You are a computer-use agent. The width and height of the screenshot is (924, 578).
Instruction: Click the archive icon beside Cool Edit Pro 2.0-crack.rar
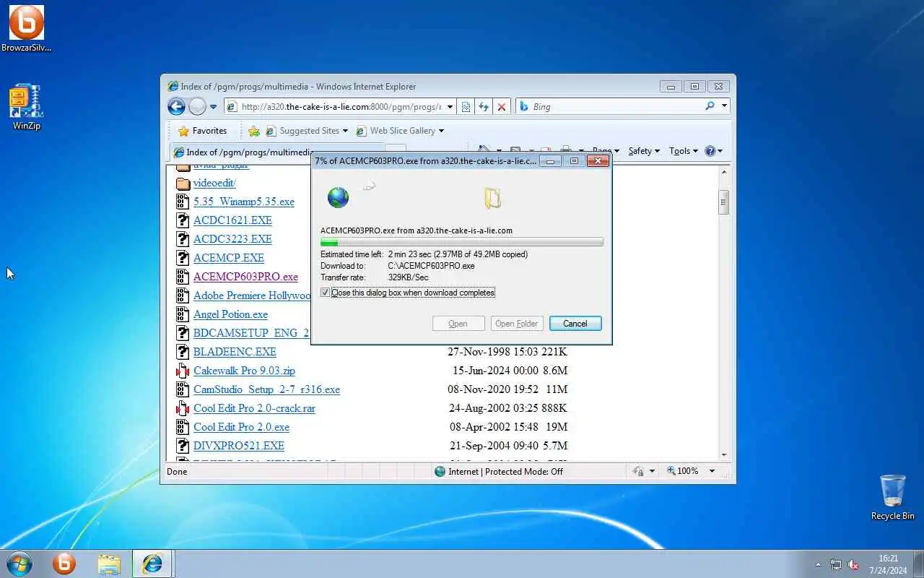(x=183, y=408)
